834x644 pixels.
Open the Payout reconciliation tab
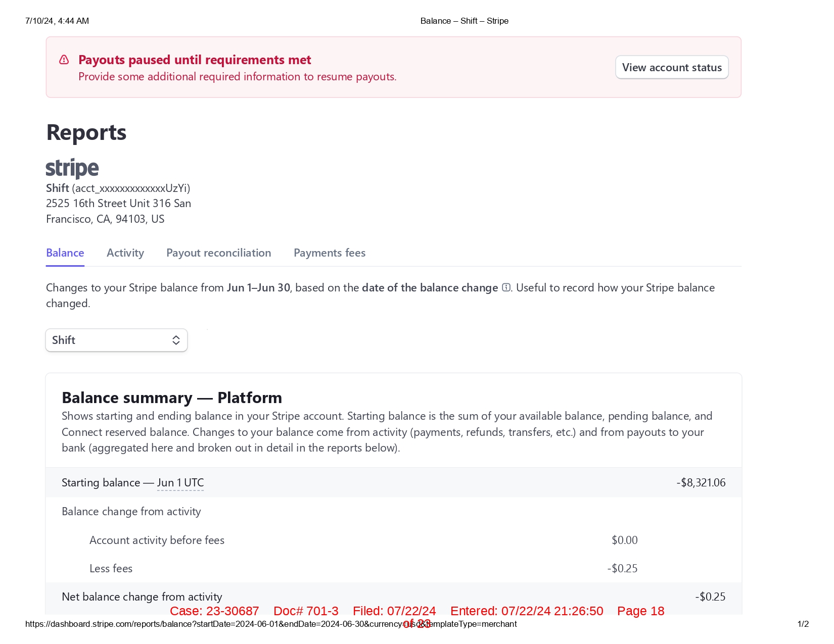(x=219, y=253)
